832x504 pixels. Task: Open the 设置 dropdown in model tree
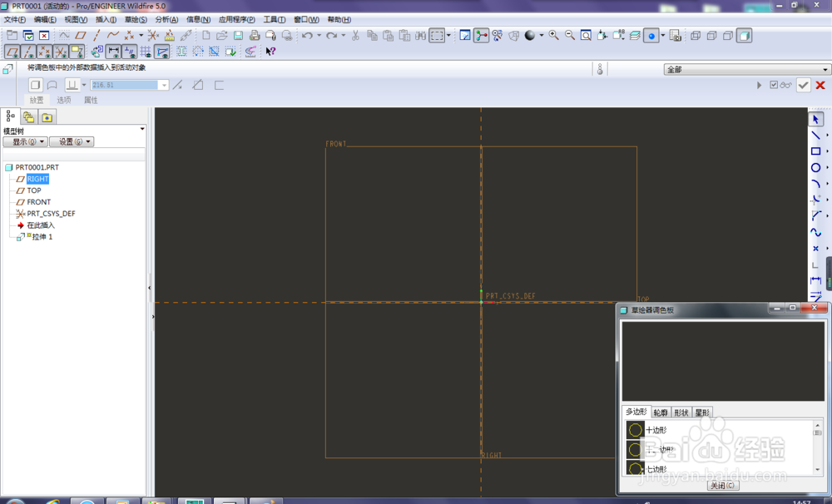72,141
